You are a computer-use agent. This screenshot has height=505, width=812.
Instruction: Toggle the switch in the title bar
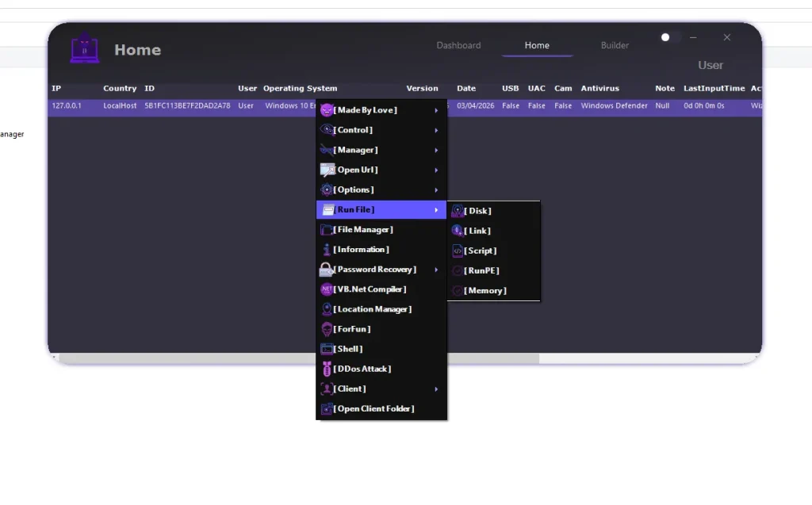pos(666,36)
